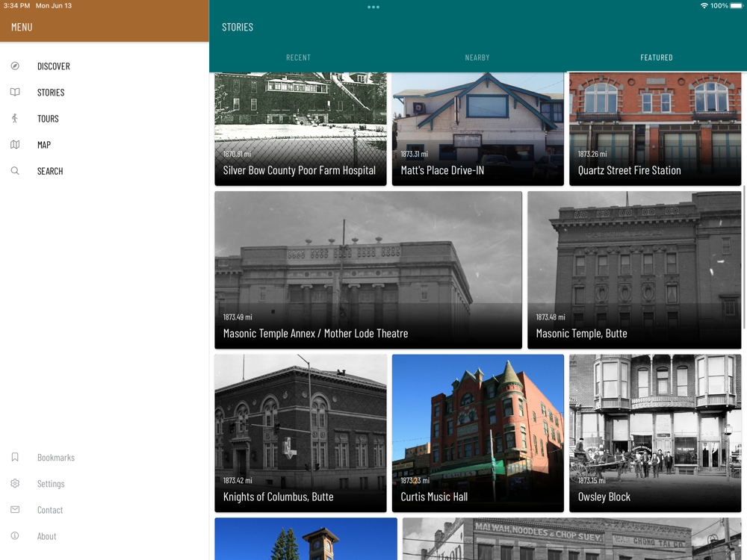Tap the 3:34 PM clock
This screenshot has width=747, height=560.
(16, 6)
